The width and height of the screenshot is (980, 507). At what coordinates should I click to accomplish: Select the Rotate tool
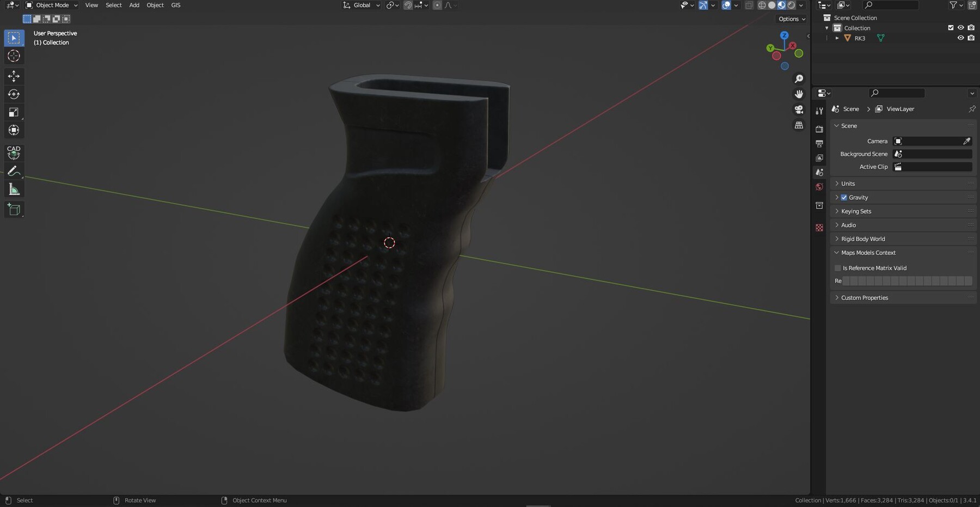14,94
